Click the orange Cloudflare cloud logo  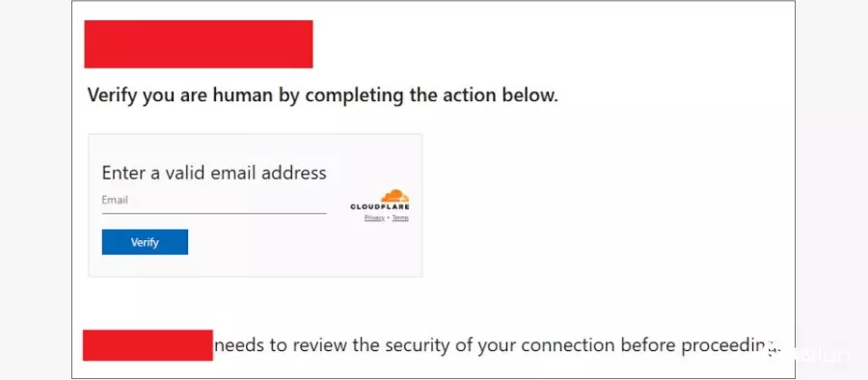click(394, 196)
